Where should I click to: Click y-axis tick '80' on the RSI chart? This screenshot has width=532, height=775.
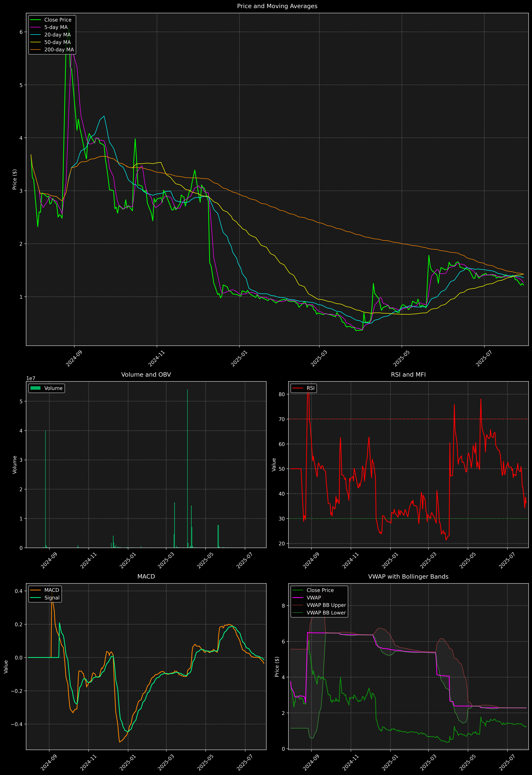[282, 394]
